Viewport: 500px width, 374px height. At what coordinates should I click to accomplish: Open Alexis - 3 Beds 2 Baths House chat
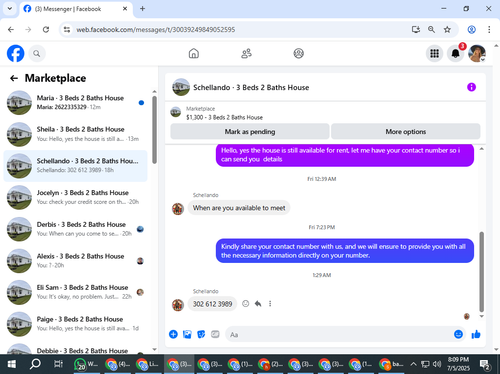(x=76, y=261)
